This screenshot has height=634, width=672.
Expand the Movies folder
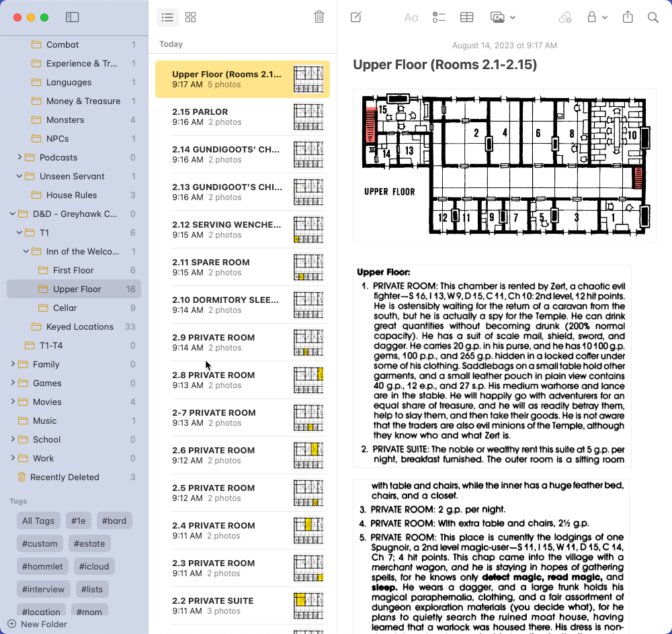12,402
